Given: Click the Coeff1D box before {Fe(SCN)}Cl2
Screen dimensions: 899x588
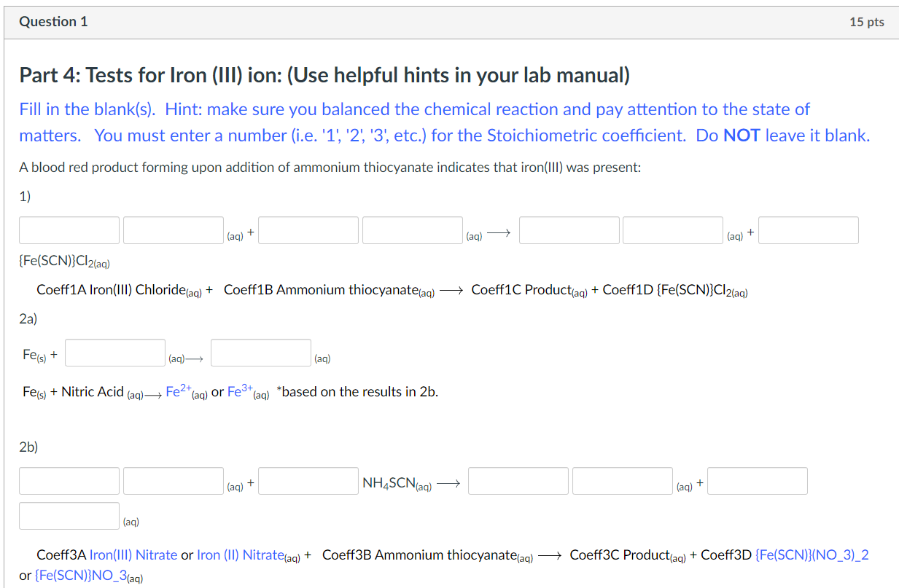Looking at the screenshot, I should click(x=808, y=230).
